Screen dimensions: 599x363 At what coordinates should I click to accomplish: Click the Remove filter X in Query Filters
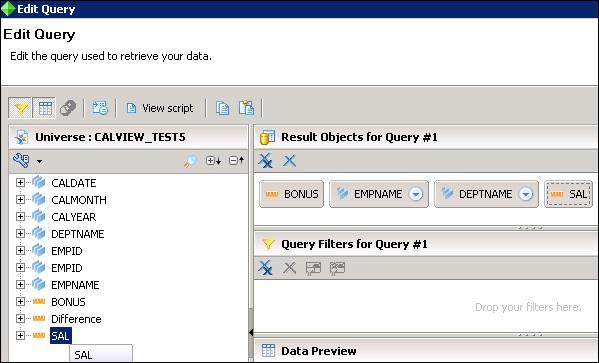click(x=290, y=268)
